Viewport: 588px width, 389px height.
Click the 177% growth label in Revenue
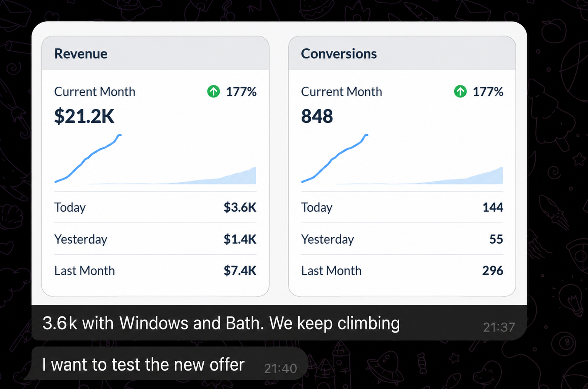pos(241,92)
